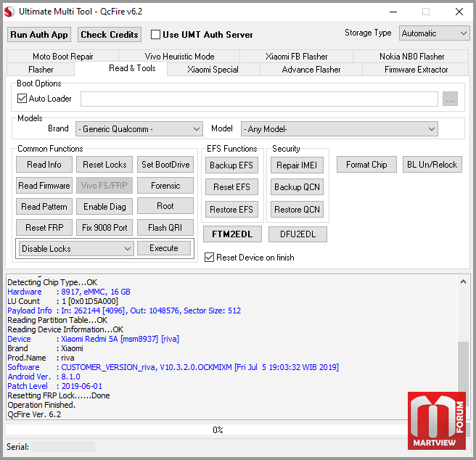Image resolution: width=476 pixels, height=460 pixels.
Task: Click the 'Xiaomi Redmi 5A [msm8937] [riva]' device text
Action: coord(120,339)
